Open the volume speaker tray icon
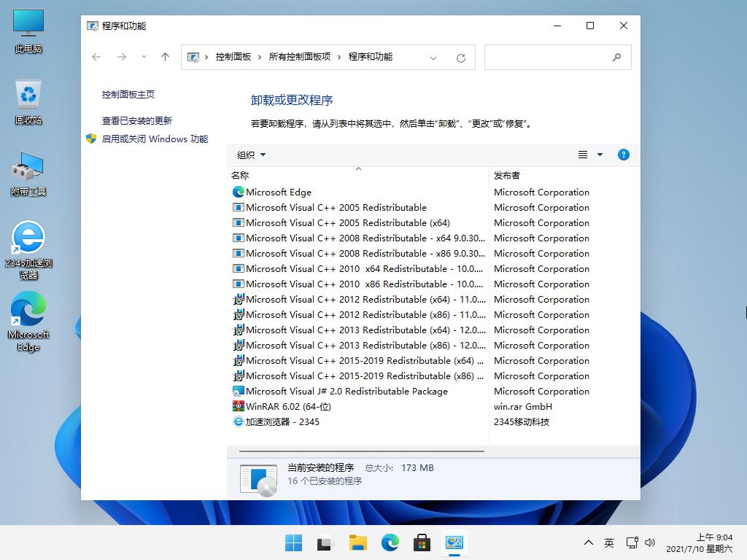 coord(650,542)
